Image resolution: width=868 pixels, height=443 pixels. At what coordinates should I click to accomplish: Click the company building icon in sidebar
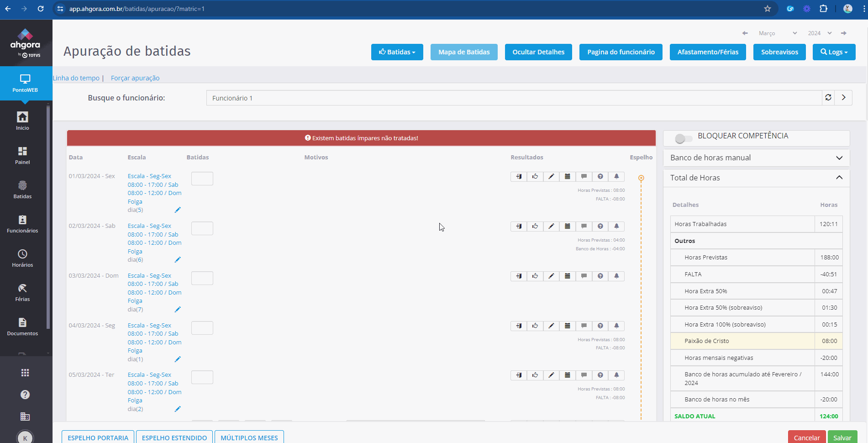(25, 417)
